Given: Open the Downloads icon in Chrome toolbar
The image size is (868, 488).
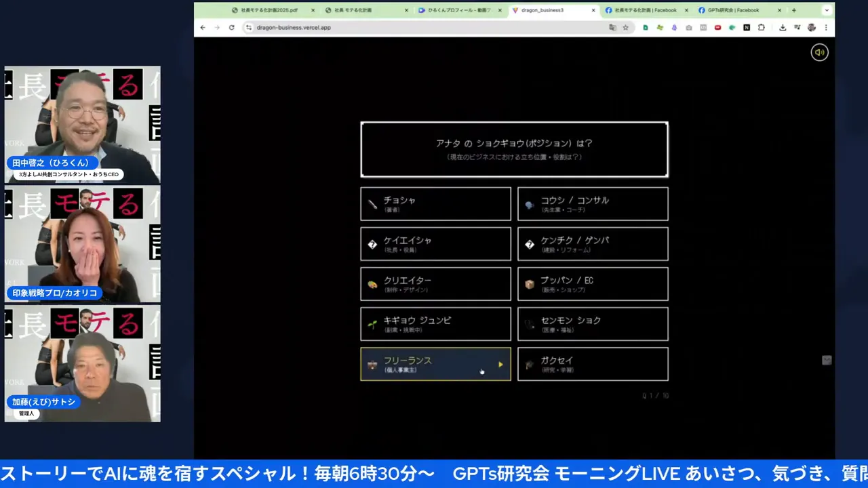Looking at the screenshot, I should 783,28.
